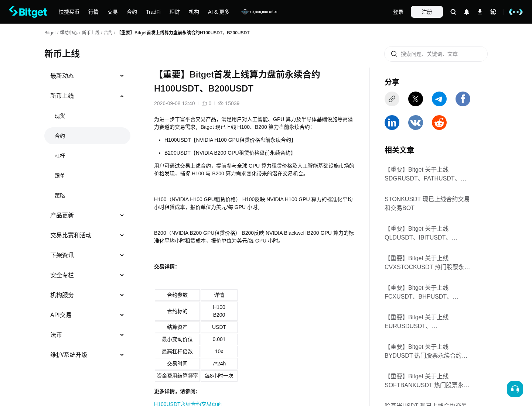Viewport: 532px width, 406px height.
Task: Click the Bitget logo in header
Action: click(28, 12)
